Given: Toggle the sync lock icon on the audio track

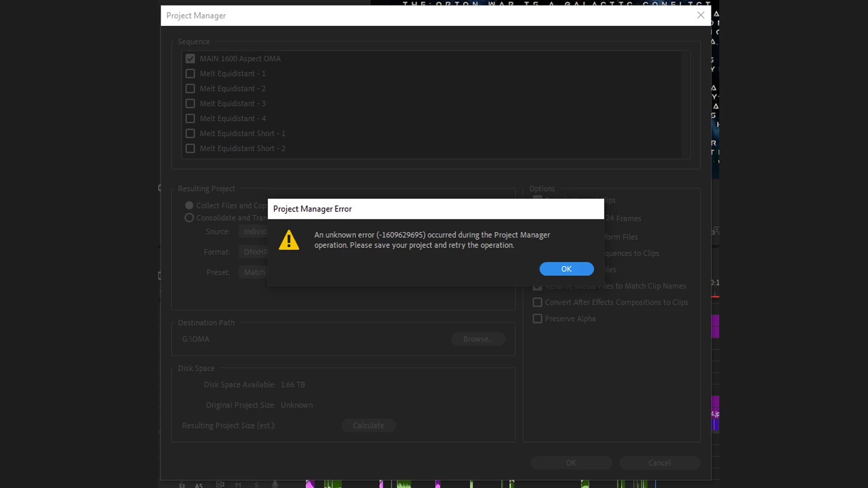Looking at the screenshot, I should [x=220, y=484].
